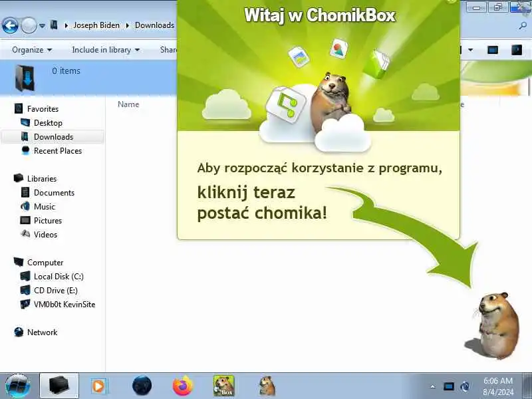Open the Documents library
This screenshot has width=532, height=399.
pos(54,193)
